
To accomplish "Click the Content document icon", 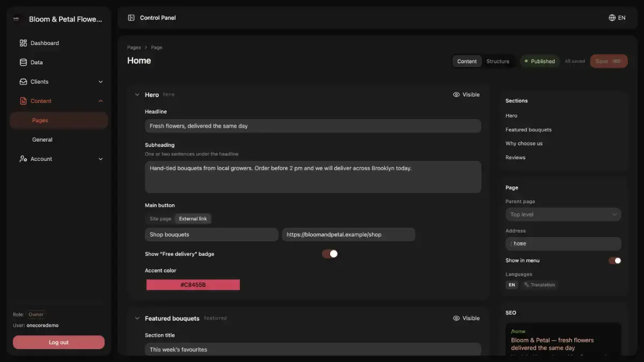I will click(x=23, y=101).
